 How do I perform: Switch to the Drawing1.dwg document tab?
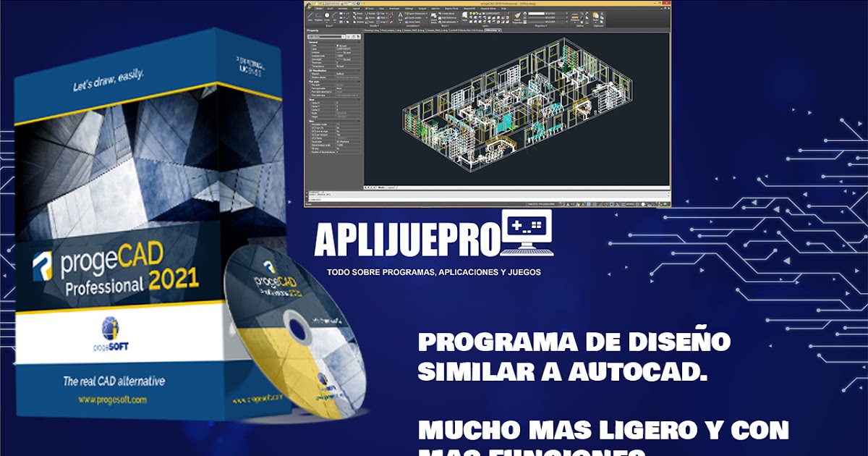(370, 30)
